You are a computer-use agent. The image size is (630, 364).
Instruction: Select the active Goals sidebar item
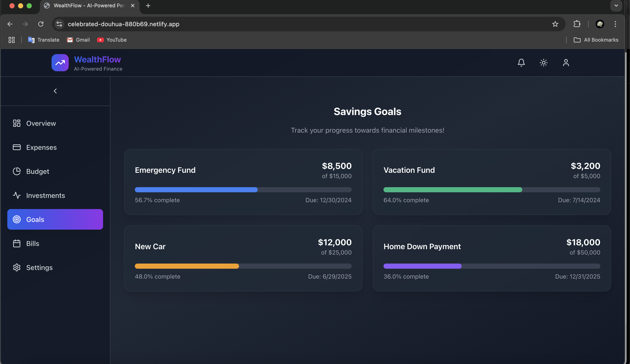[x=55, y=219]
